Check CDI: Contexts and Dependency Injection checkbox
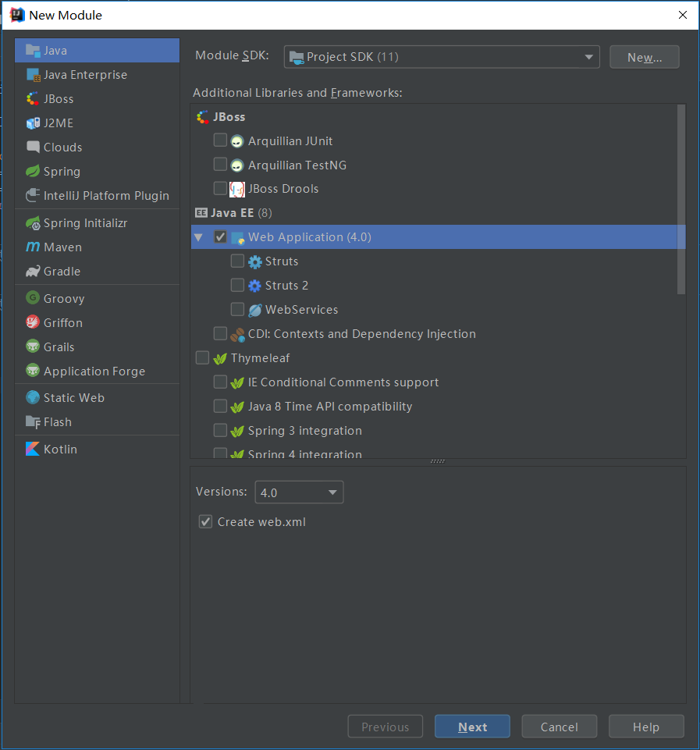700x750 pixels. click(220, 333)
